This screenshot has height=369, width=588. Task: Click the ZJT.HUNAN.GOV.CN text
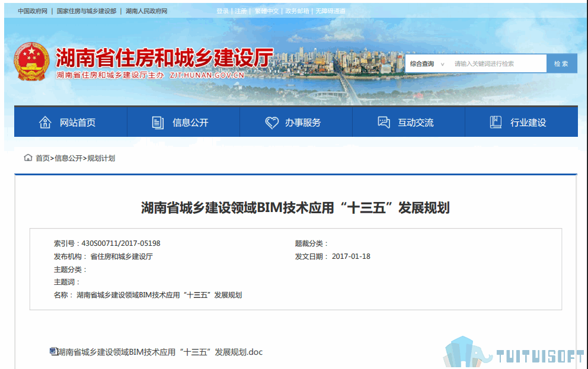coord(207,75)
